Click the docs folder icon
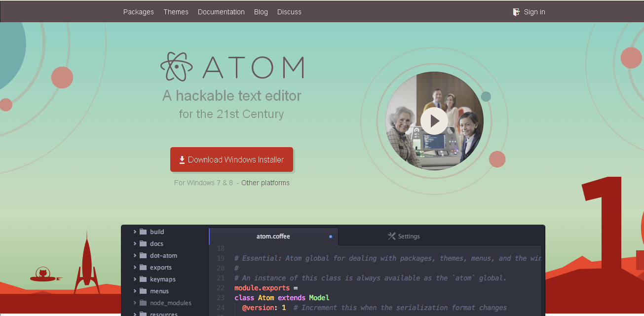 coord(144,243)
